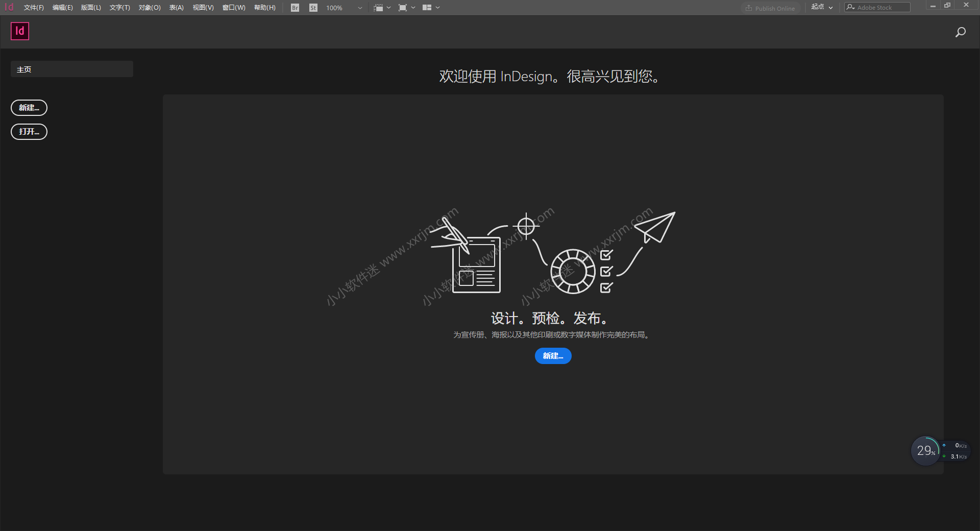Click the 新建... button in left sidebar
This screenshot has width=980, height=531.
[x=29, y=108]
